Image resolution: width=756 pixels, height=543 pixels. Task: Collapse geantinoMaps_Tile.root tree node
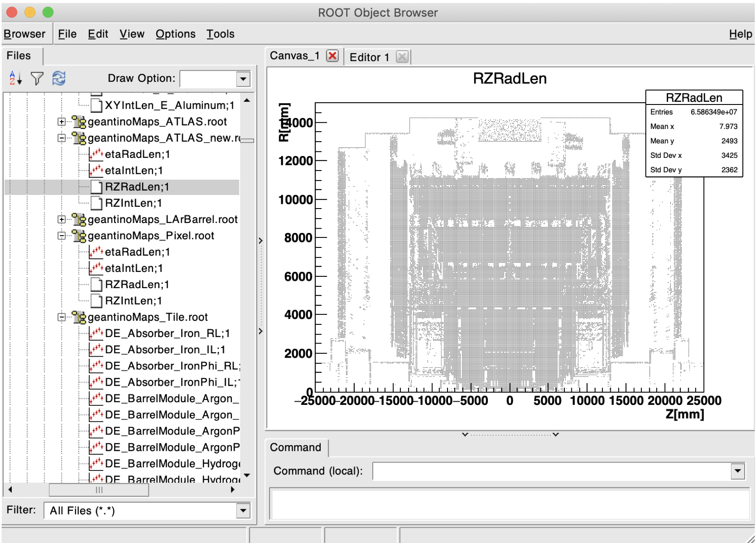[x=62, y=317]
